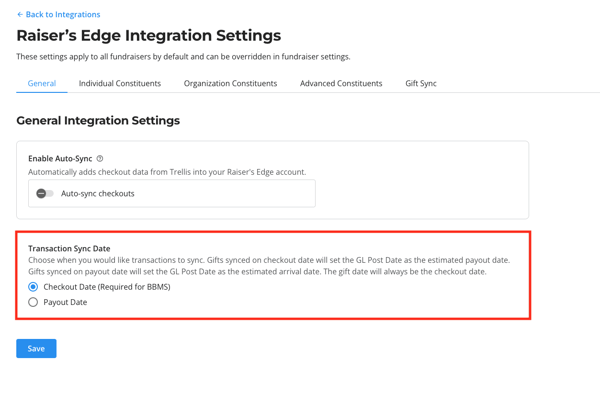The height and width of the screenshot is (405, 600).
Task: Toggle the Auto-sync checkouts switch
Action: click(45, 194)
